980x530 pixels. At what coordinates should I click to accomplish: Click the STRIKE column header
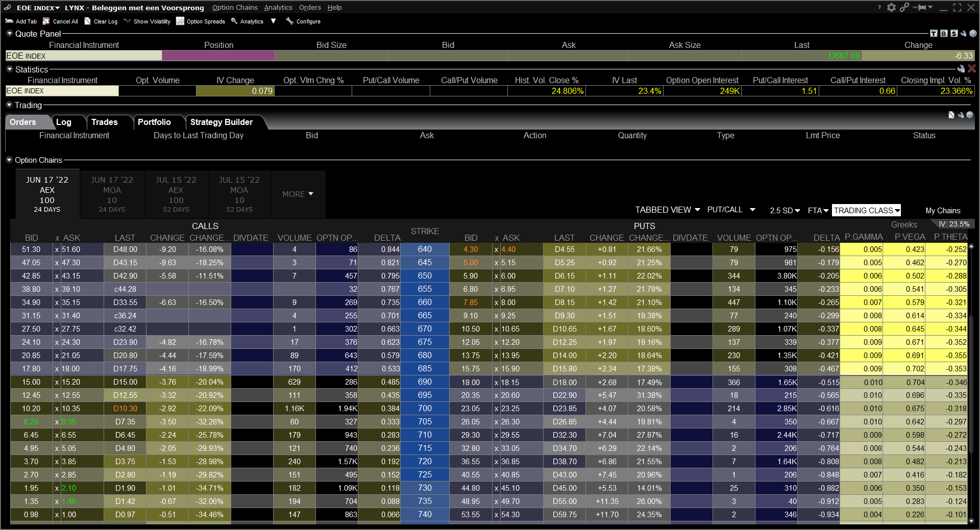click(425, 231)
